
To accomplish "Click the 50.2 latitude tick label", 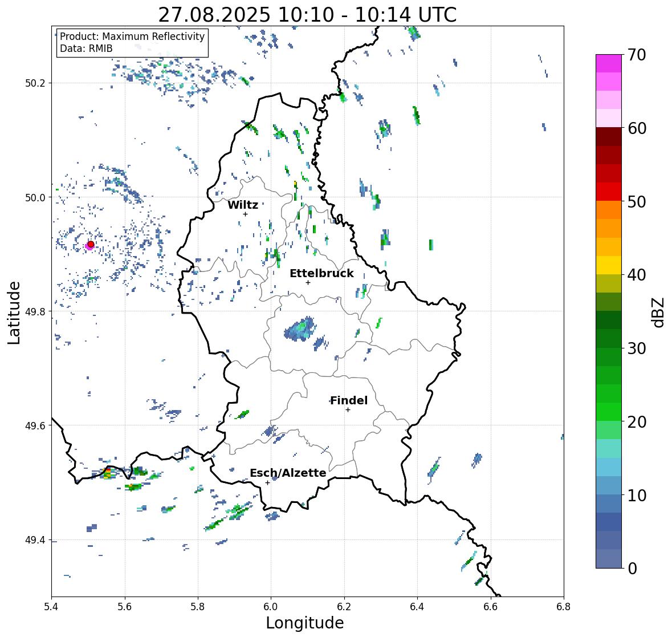I will 35,83.
